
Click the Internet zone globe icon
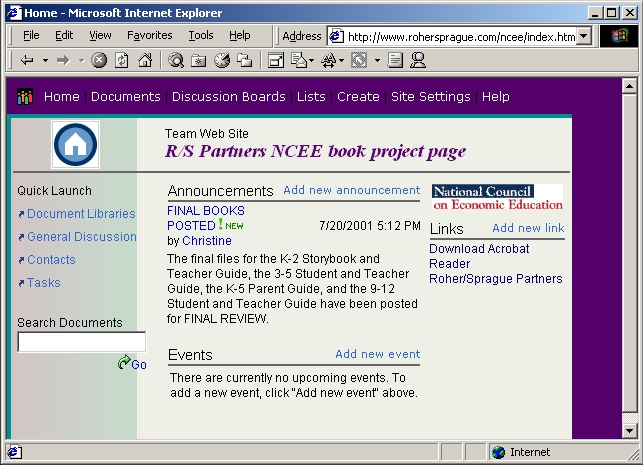tap(499, 452)
